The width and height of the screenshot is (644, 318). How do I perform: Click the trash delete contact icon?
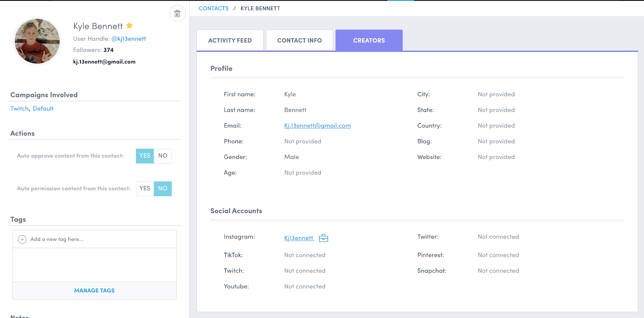pyautogui.click(x=177, y=14)
